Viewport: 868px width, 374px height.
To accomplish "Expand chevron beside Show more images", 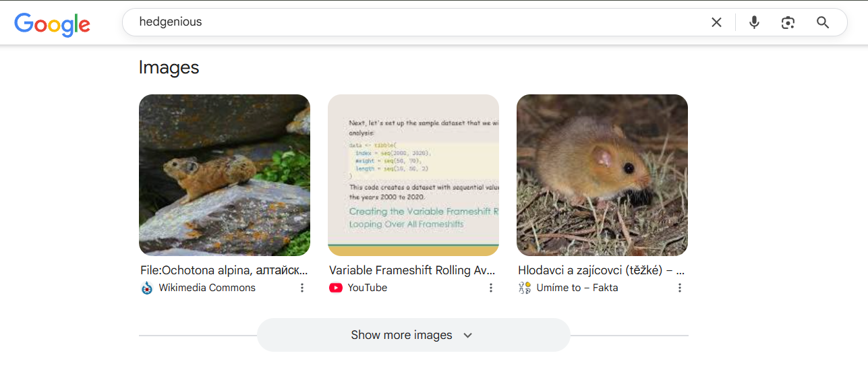I will click(468, 336).
